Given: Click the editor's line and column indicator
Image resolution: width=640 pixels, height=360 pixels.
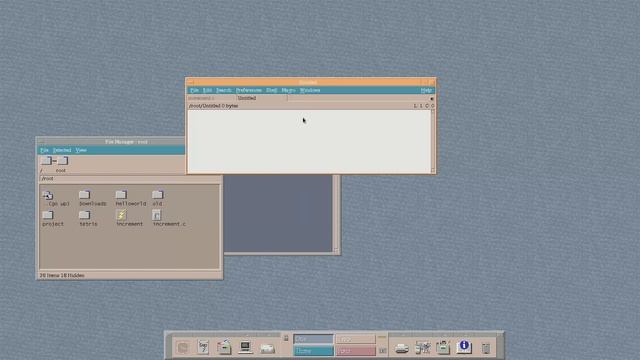Looking at the screenshot, I should click(x=424, y=106).
